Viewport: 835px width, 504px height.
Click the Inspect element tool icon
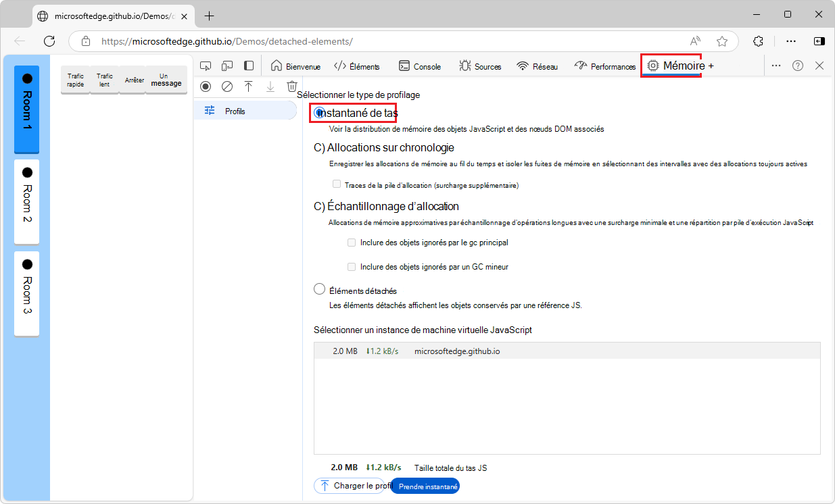click(x=206, y=66)
